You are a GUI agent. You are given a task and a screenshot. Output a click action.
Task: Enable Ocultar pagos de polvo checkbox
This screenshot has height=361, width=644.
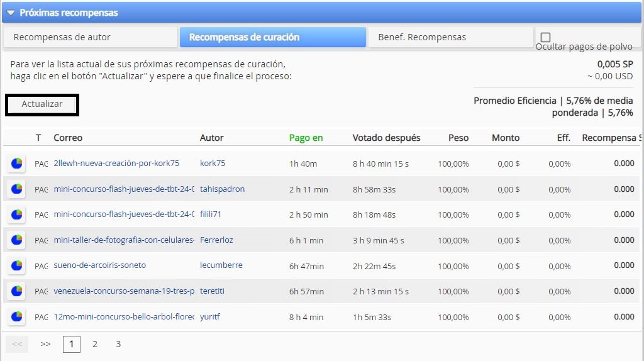pos(545,37)
